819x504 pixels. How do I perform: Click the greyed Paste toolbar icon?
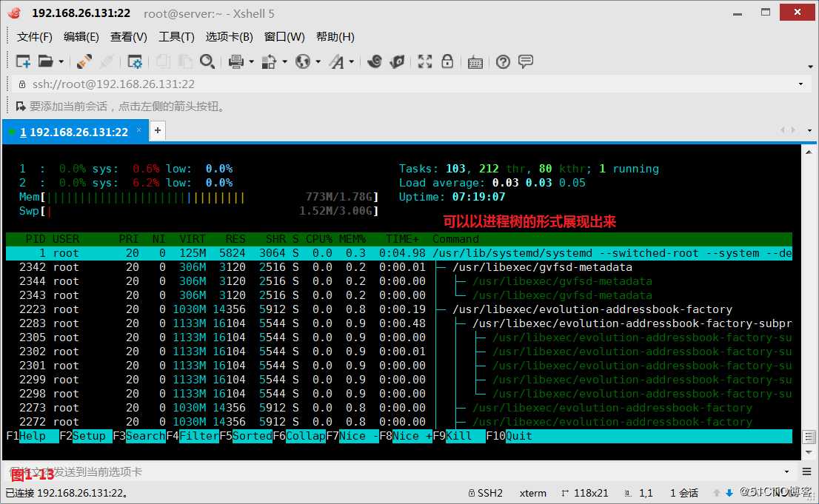(x=185, y=61)
